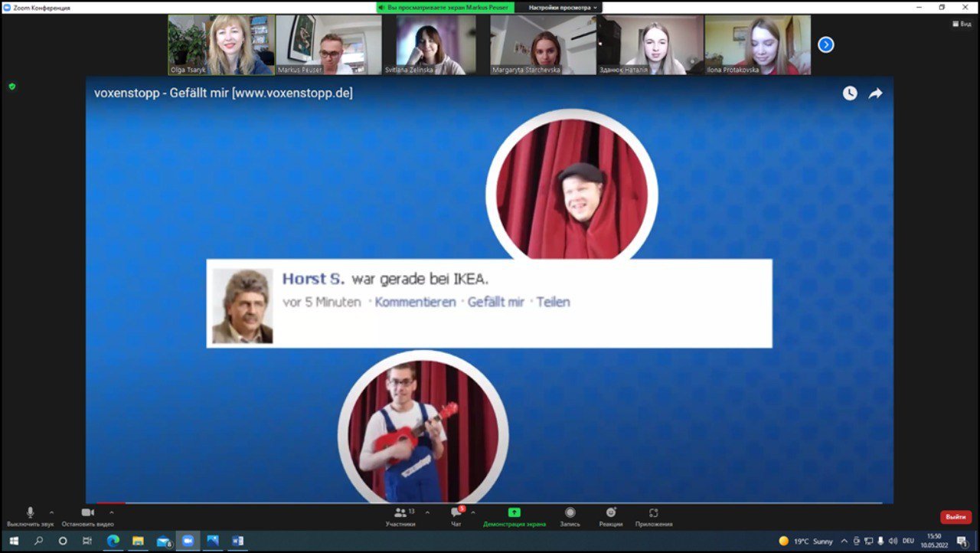This screenshot has width=980, height=553.
Task: Open video title voxenstopp - Gefällt mir
Action: (224, 93)
